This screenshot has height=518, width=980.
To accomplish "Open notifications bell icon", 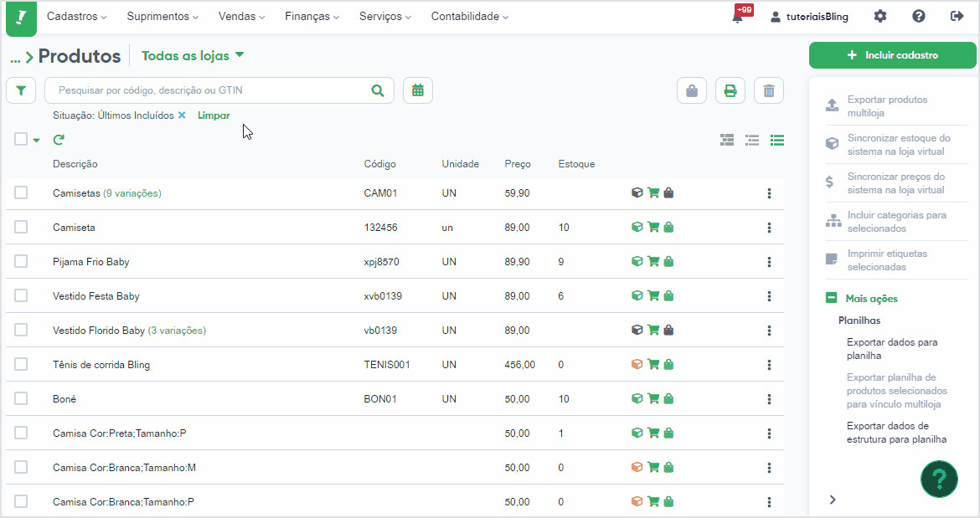I will 738,17.
